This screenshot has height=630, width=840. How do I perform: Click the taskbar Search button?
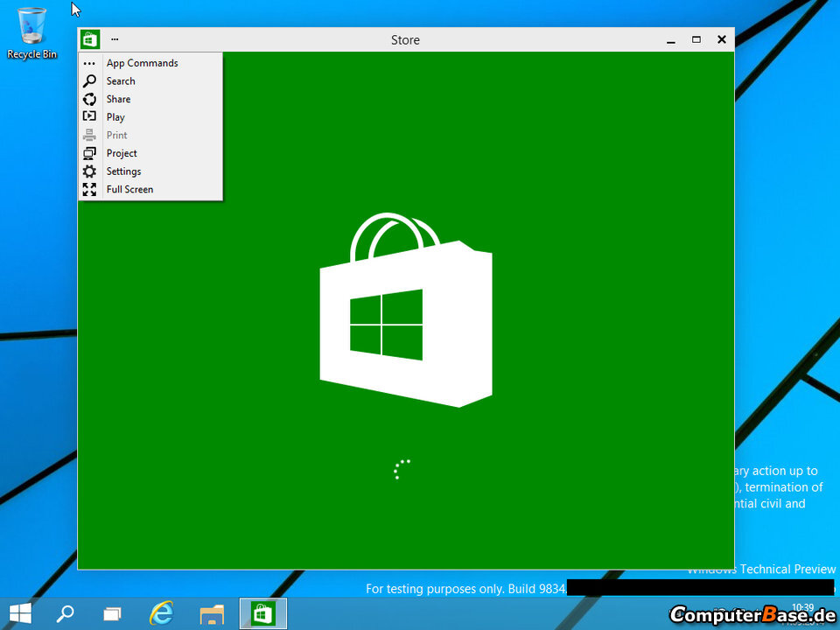[65, 613]
